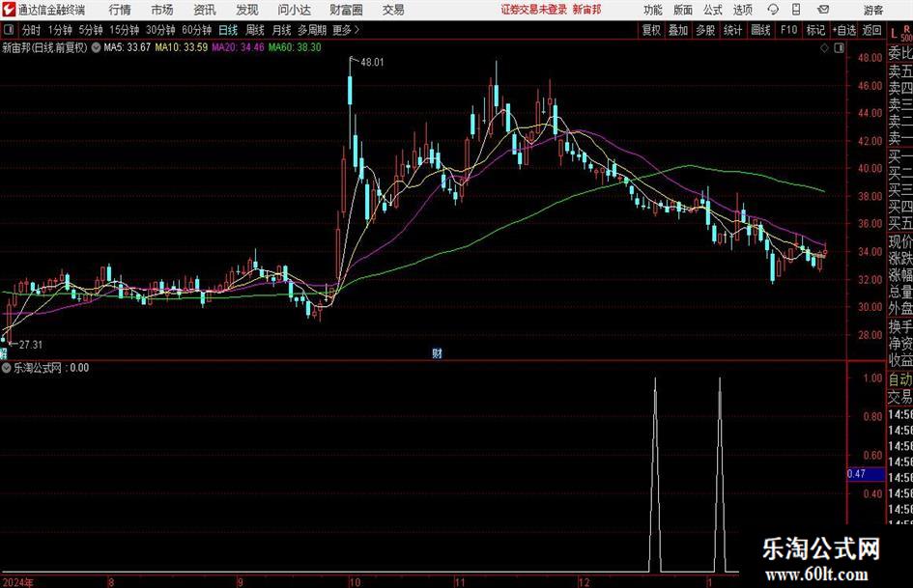Screen dimensions: 913x588
Task: Open the 行情 menu
Action: (120, 10)
